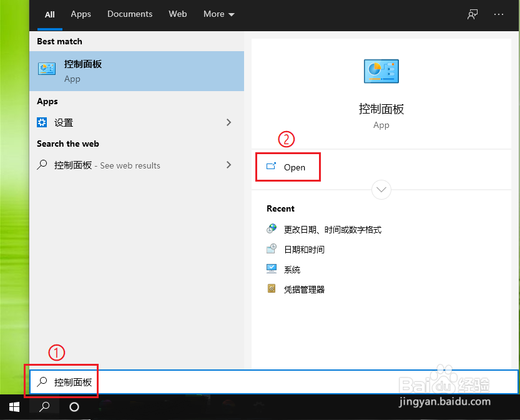Click the 控制面板 title in preview pane

[x=381, y=109]
